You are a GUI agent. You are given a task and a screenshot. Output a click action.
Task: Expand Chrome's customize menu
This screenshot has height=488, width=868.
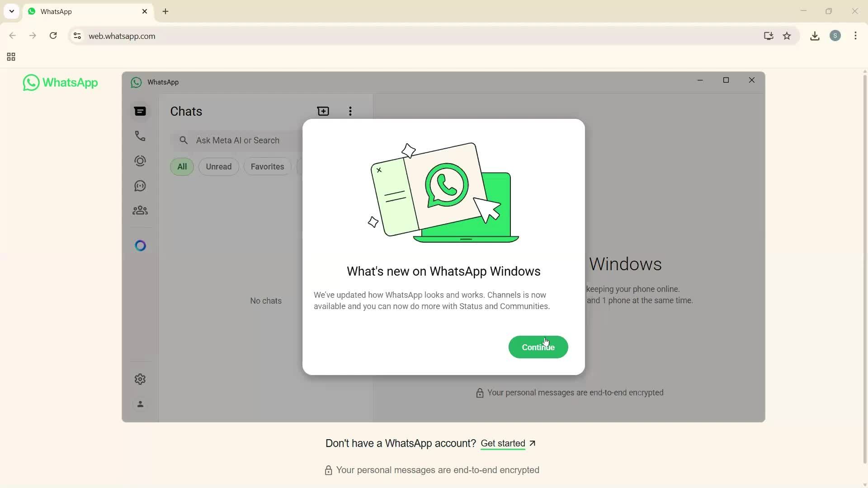click(x=856, y=36)
